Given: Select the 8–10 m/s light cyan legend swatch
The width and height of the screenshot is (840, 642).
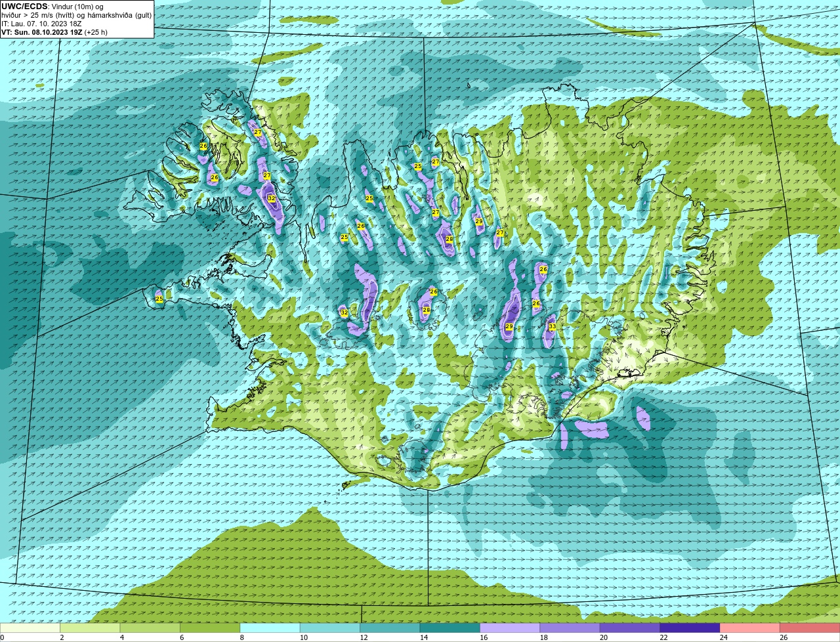Looking at the screenshot, I should (270, 628).
